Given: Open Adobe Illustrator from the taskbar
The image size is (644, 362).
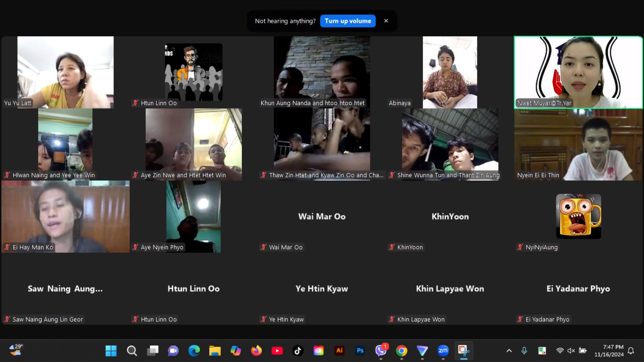Looking at the screenshot, I should (x=339, y=351).
